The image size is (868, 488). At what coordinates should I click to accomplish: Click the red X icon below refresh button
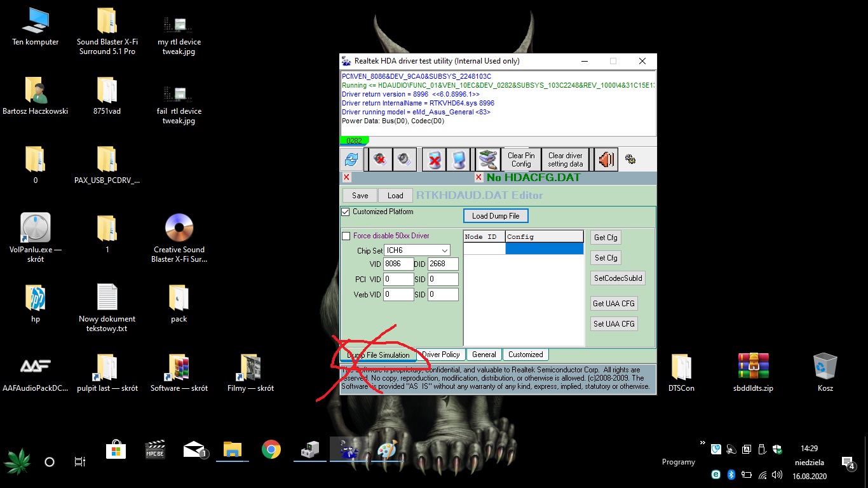(346, 177)
